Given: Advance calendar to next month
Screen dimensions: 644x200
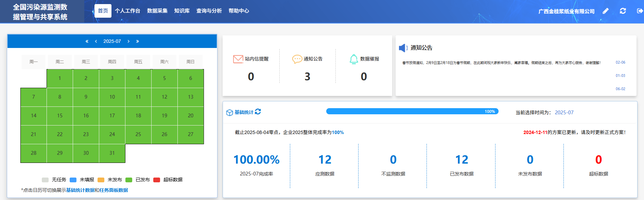Looking at the screenshot, I should point(128,41).
